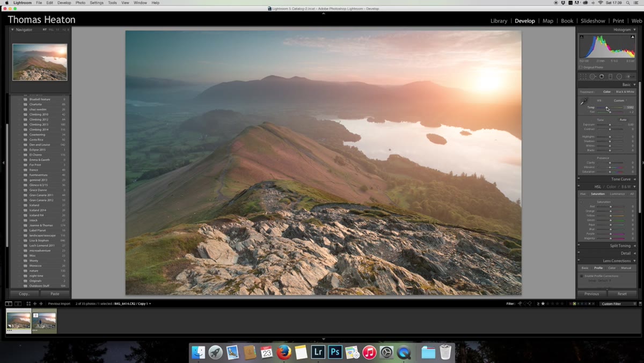Switch filmstrip to main window display 1

(x=9, y=304)
